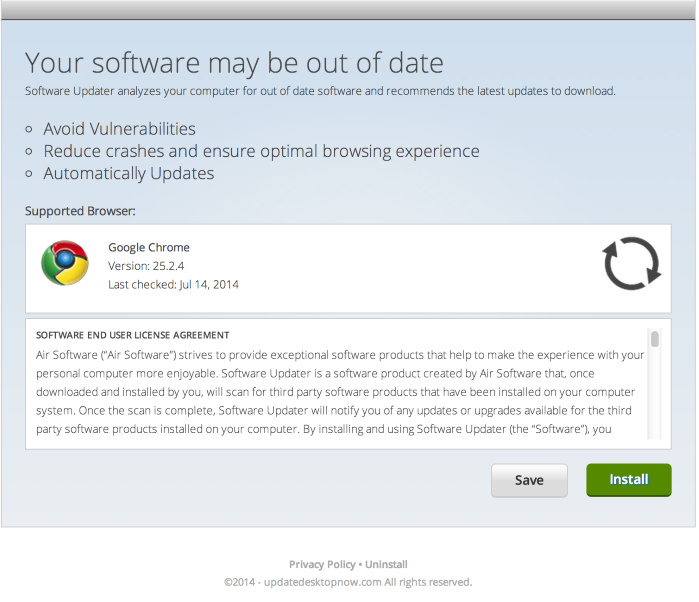Click the green Install button
699x602 pixels.
click(629, 480)
